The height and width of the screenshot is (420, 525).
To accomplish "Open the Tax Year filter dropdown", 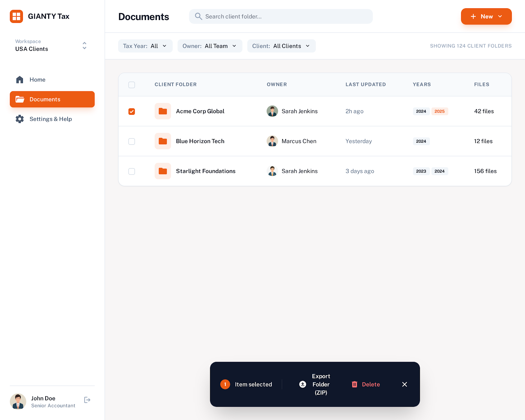I will 145,46.
